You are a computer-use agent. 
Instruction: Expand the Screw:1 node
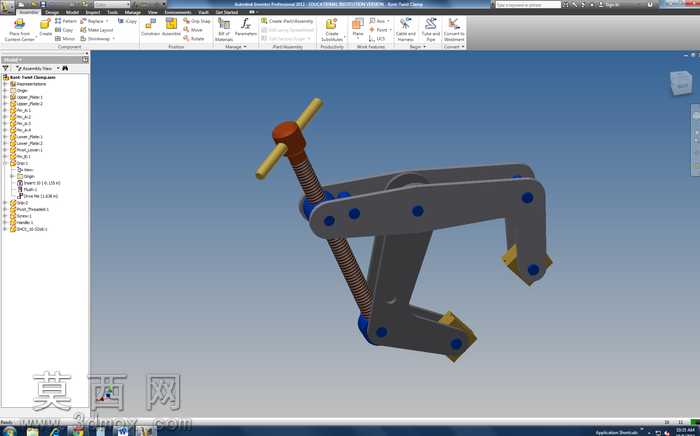5,216
